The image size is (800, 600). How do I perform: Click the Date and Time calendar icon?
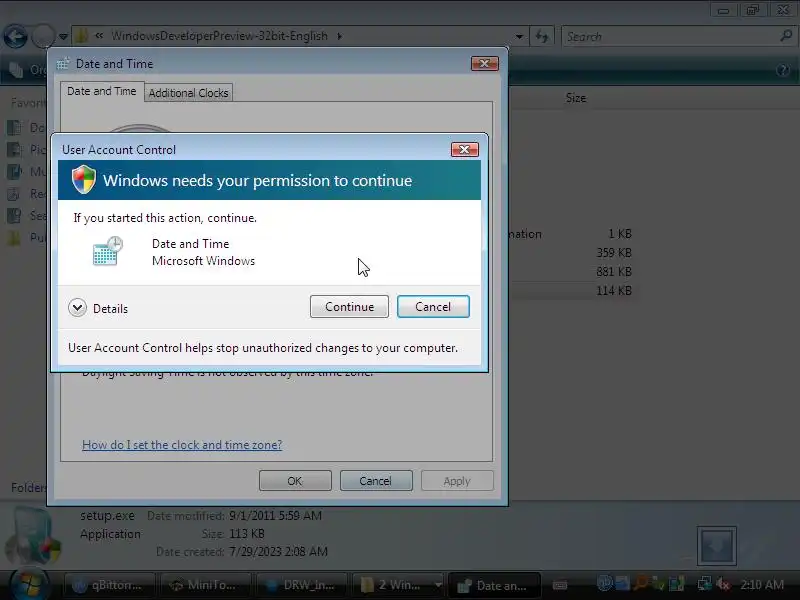click(108, 251)
